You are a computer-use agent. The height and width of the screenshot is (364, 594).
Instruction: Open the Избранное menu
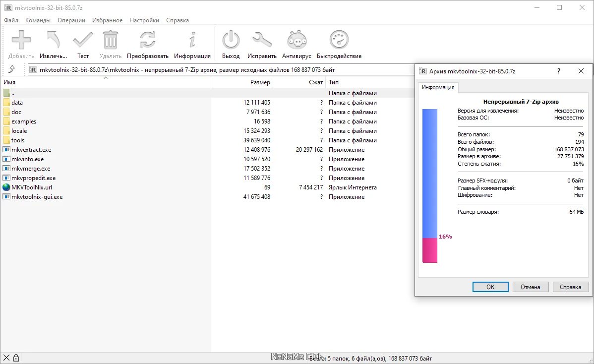(107, 20)
